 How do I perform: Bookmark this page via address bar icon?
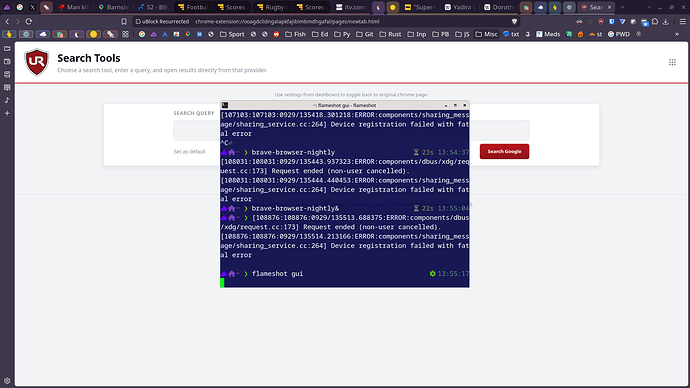point(124,21)
